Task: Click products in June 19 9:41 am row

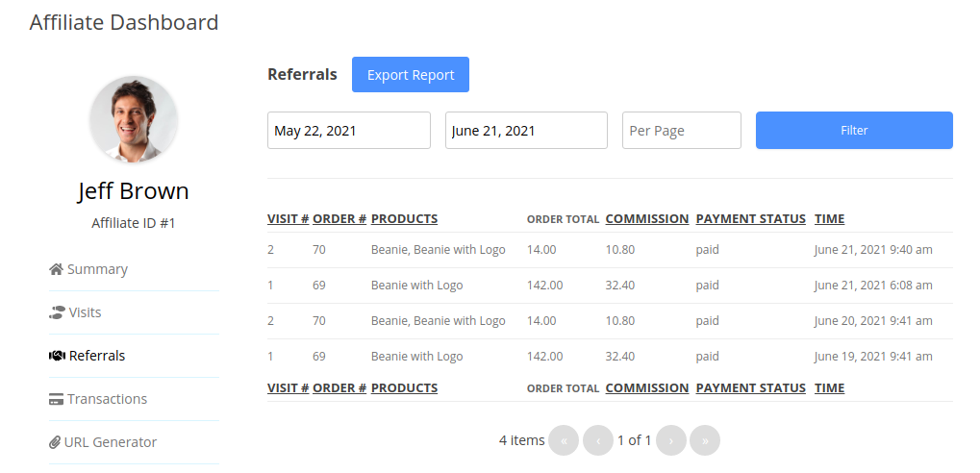Action: 416,357
